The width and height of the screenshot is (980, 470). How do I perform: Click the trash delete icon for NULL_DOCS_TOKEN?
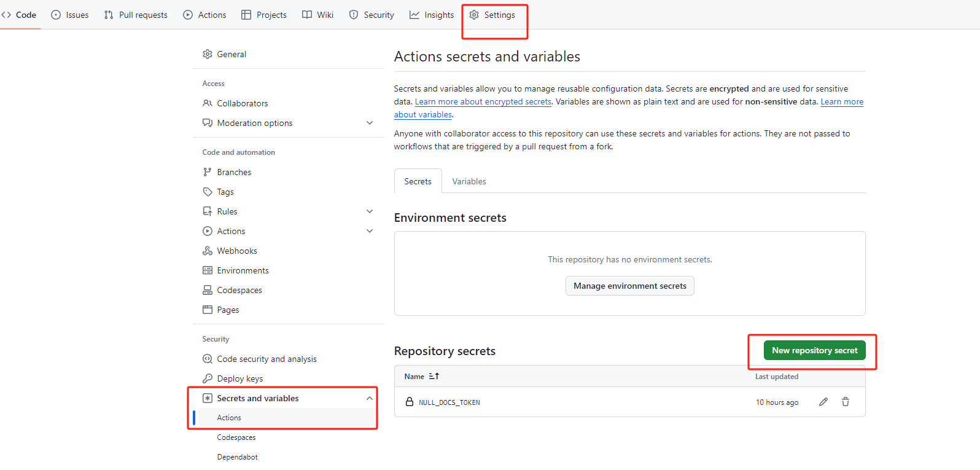click(846, 402)
